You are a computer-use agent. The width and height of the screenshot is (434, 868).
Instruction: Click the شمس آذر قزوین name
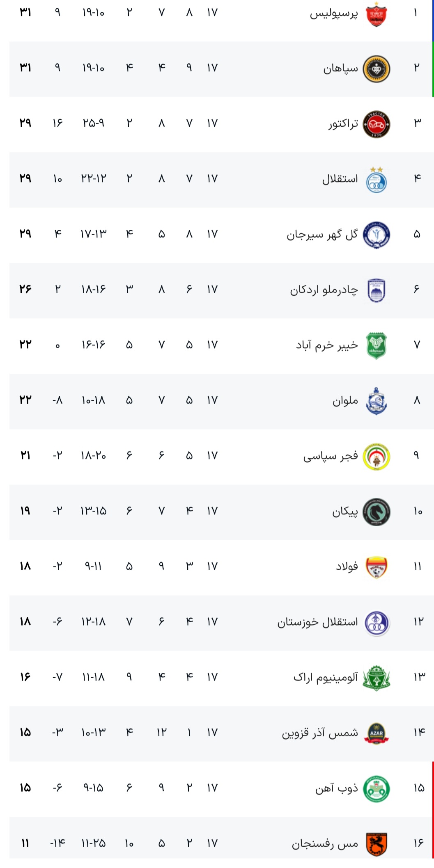coord(319,733)
